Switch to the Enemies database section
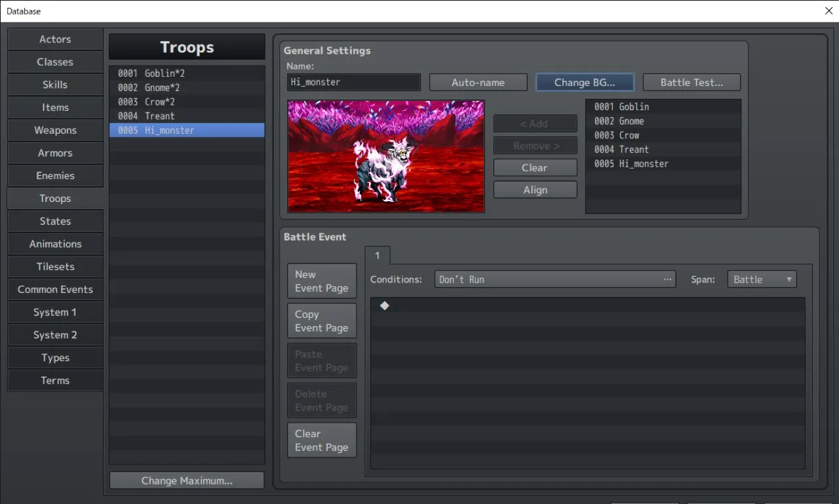This screenshot has height=504, width=839. click(x=55, y=175)
